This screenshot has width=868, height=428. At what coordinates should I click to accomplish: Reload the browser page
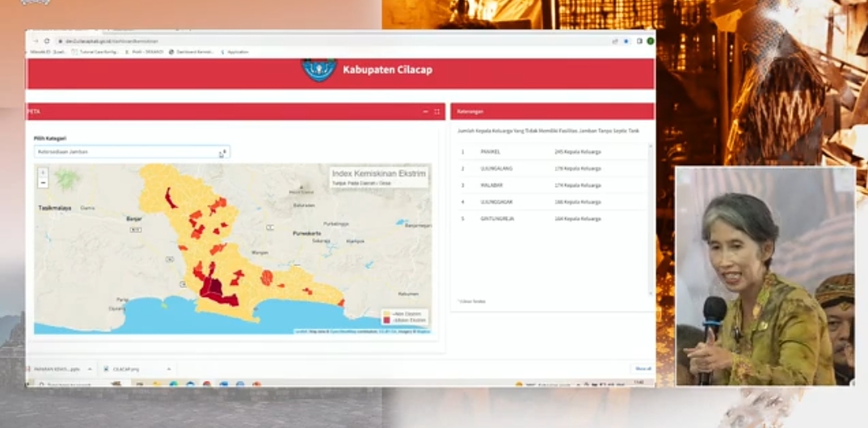pos(47,41)
